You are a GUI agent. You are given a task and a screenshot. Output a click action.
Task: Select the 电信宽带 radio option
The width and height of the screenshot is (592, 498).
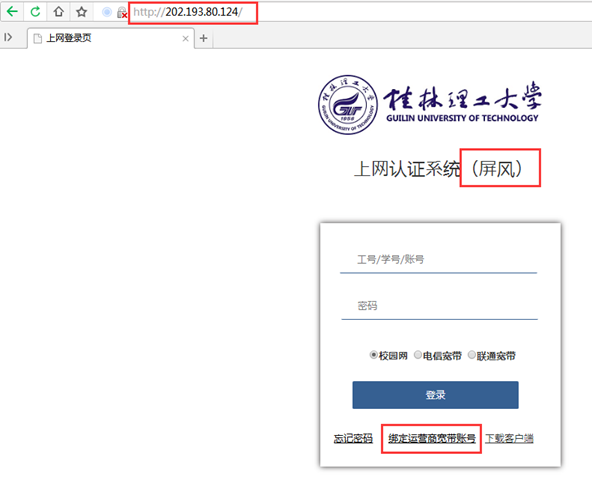point(418,355)
